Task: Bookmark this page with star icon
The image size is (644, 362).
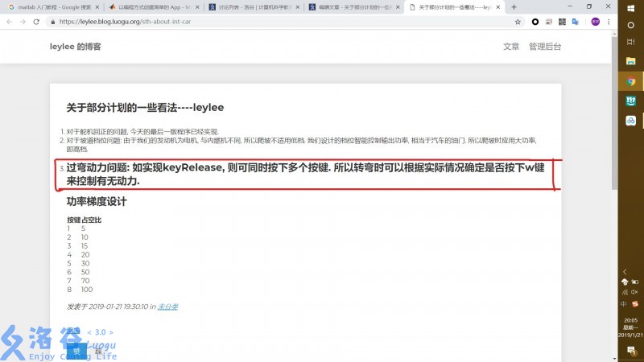Action: tap(517, 22)
